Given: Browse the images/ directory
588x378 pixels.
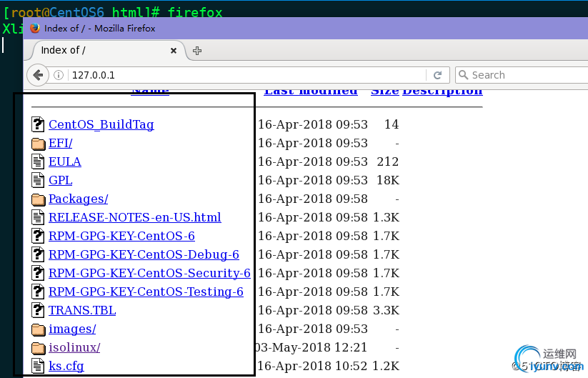Looking at the screenshot, I should point(72,329).
